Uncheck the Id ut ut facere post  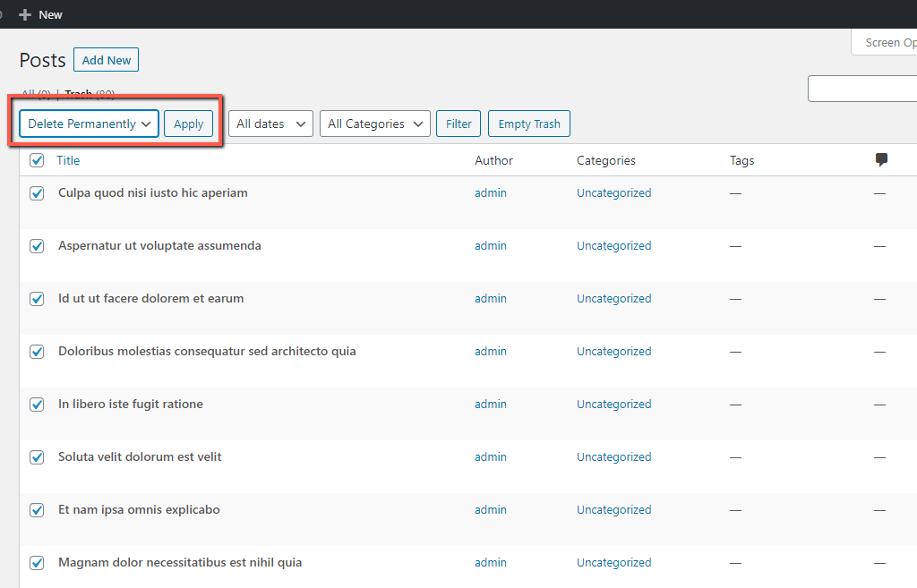tap(37, 299)
